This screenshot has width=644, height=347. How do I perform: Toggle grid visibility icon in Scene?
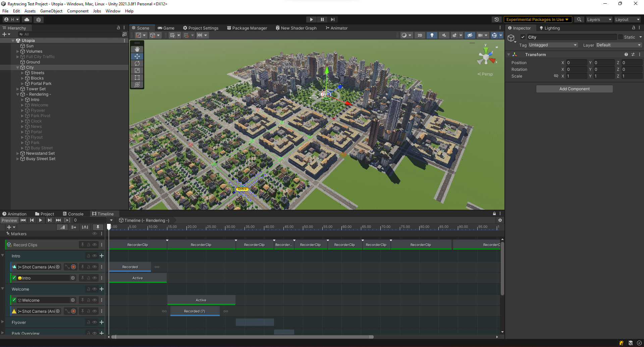pos(172,35)
